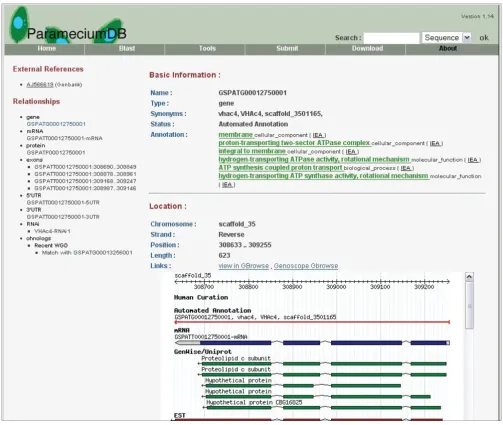
Task: Open ATP synthesis coupled proton transport link
Action: pos(280,168)
